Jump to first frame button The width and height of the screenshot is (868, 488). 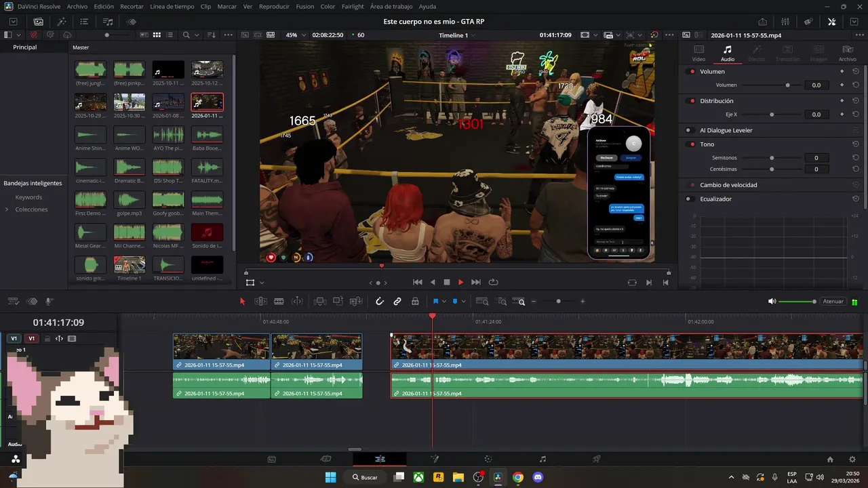click(418, 282)
